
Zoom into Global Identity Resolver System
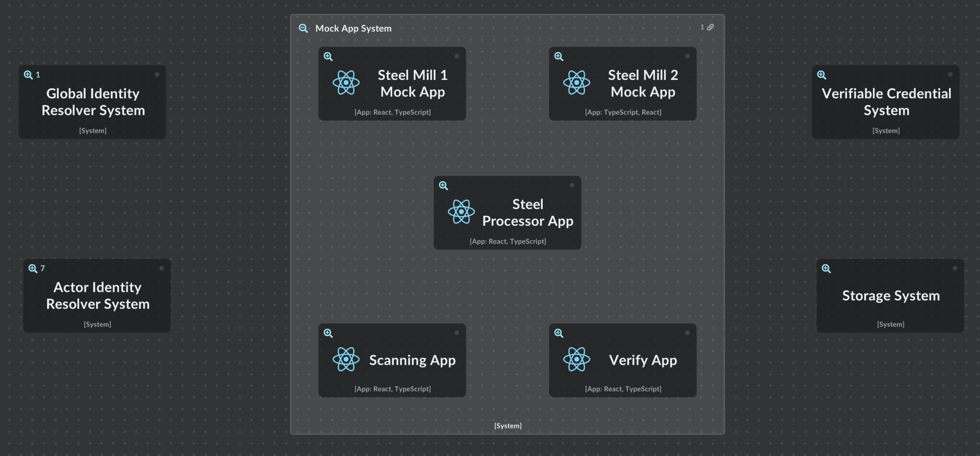28,75
